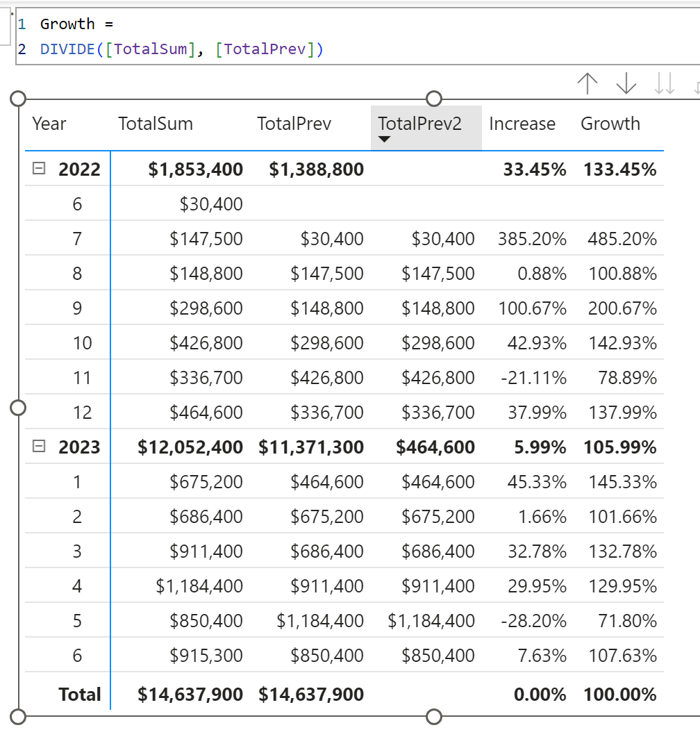This screenshot has width=700, height=739.
Task: Click the sort triangle under TotalPrev2
Action: [385, 139]
